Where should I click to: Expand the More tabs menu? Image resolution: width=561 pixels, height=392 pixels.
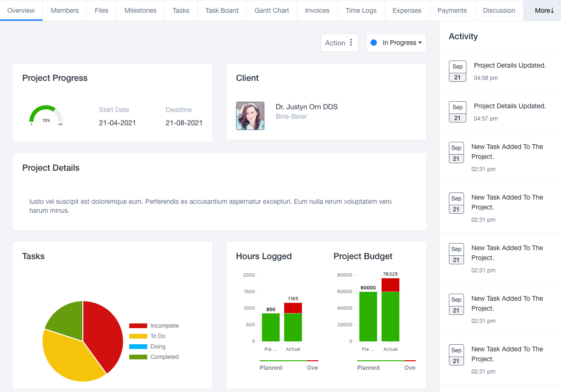tap(544, 10)
